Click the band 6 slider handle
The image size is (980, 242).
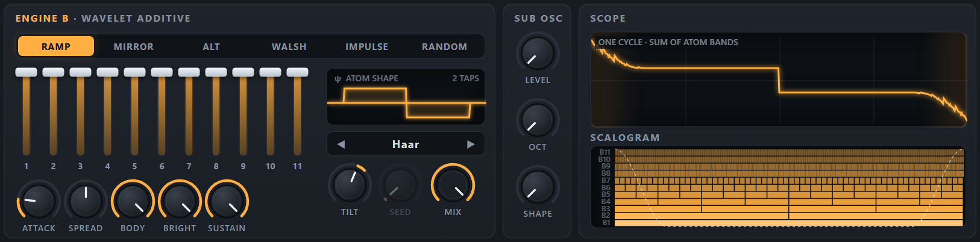162,72
